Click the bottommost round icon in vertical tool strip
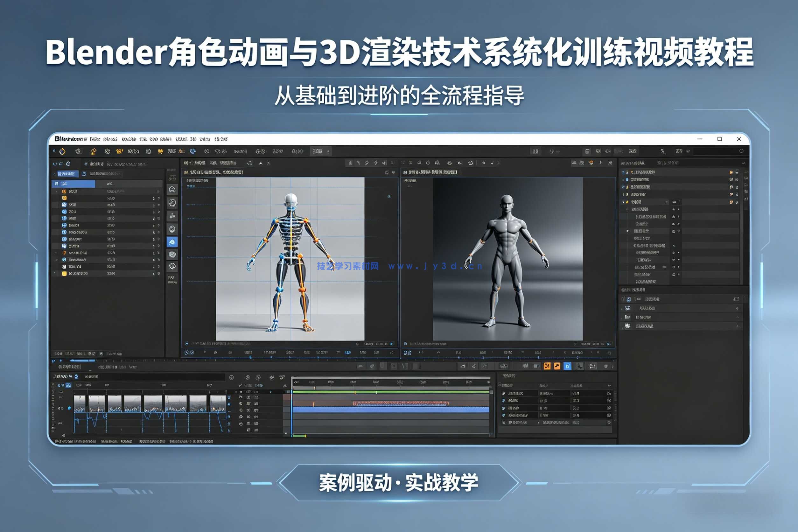Image resolution: width=798 pixels, height=532 pixels. coord(172,266)
